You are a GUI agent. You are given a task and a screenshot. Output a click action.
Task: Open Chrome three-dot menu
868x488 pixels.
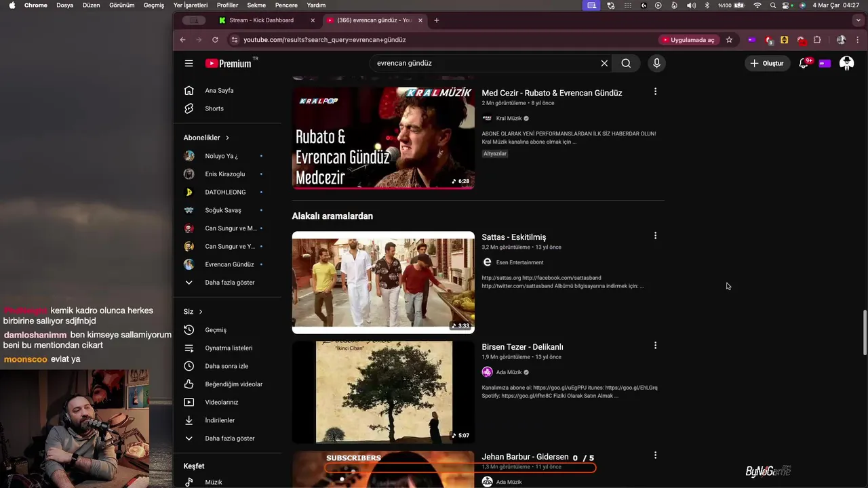tap(859, 39)
